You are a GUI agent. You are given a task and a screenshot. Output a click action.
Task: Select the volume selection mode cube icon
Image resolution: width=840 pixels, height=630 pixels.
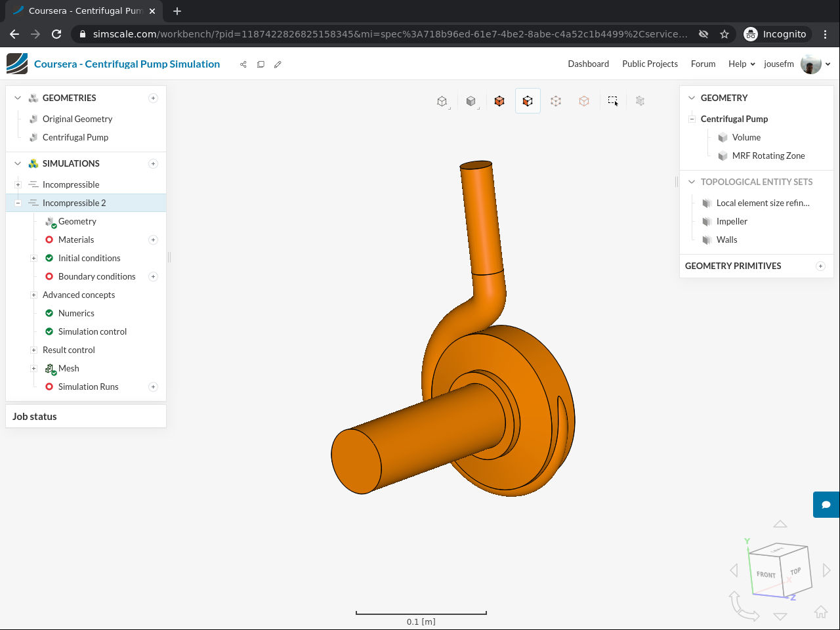(x=499, y=101)
